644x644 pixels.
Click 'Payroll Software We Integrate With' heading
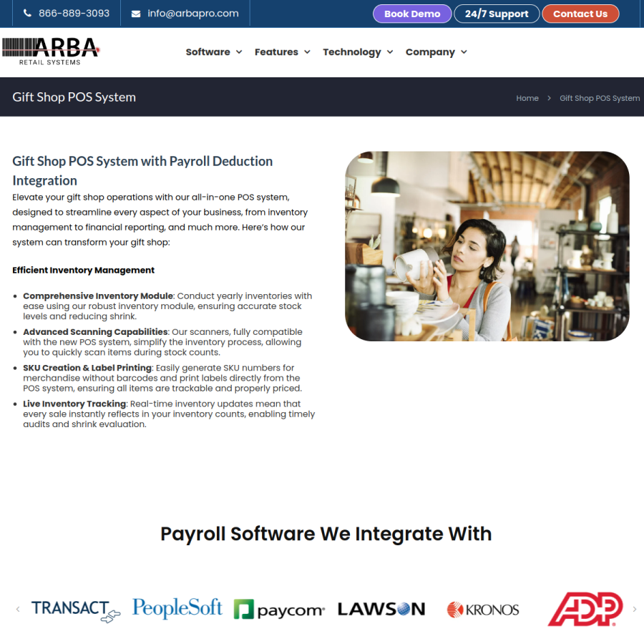click(326, 534)
